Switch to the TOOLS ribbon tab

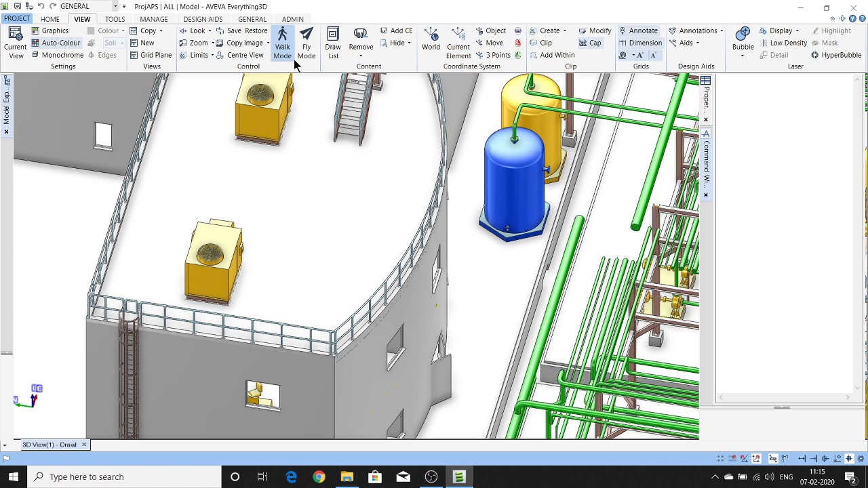point(115,19)
